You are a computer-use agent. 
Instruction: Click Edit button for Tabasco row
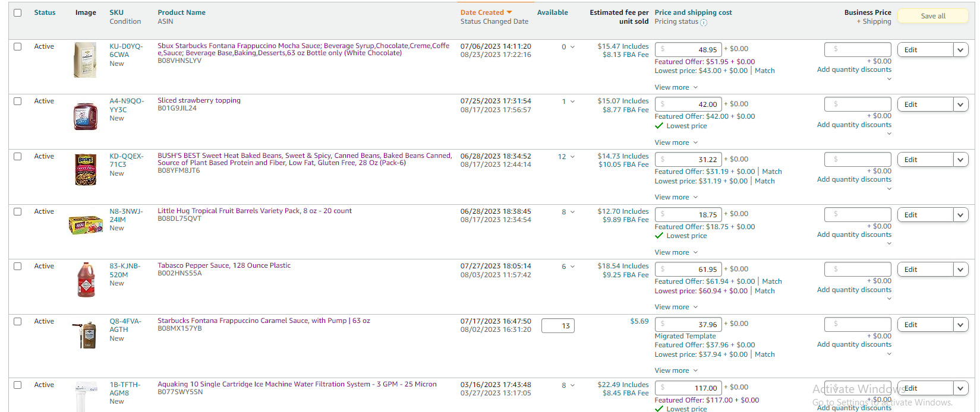925,270
